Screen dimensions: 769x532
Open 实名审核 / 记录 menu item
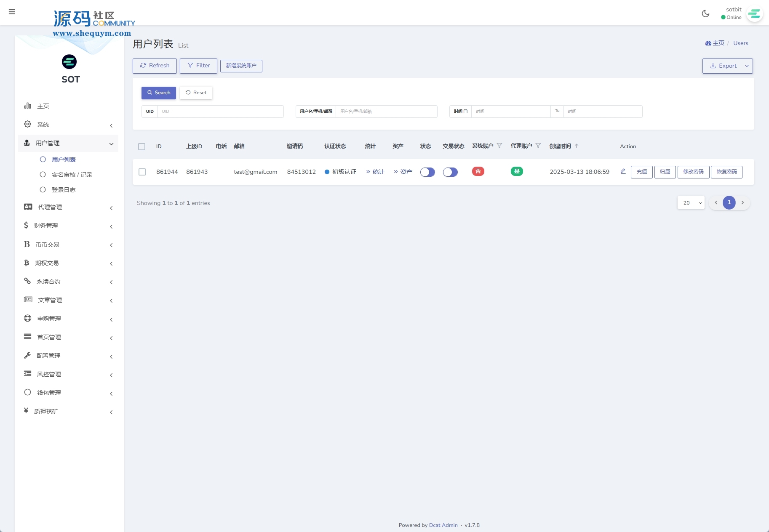[72, 175]
